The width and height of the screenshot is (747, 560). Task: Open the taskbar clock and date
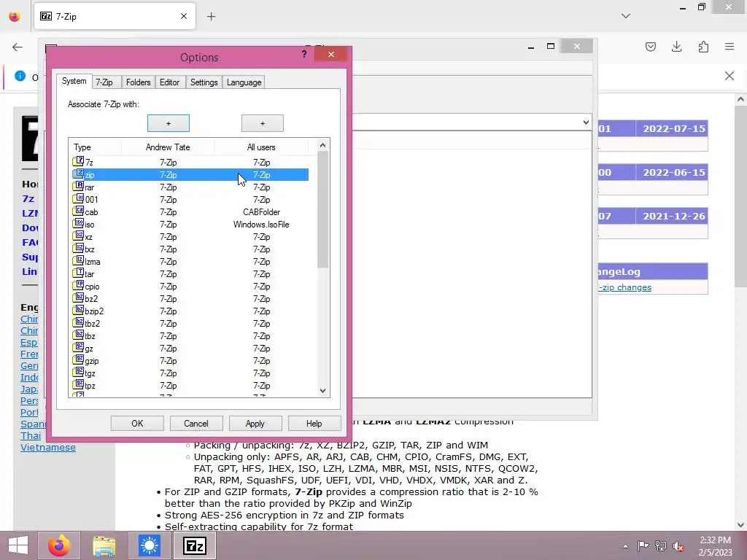click(x=715, y=546)
